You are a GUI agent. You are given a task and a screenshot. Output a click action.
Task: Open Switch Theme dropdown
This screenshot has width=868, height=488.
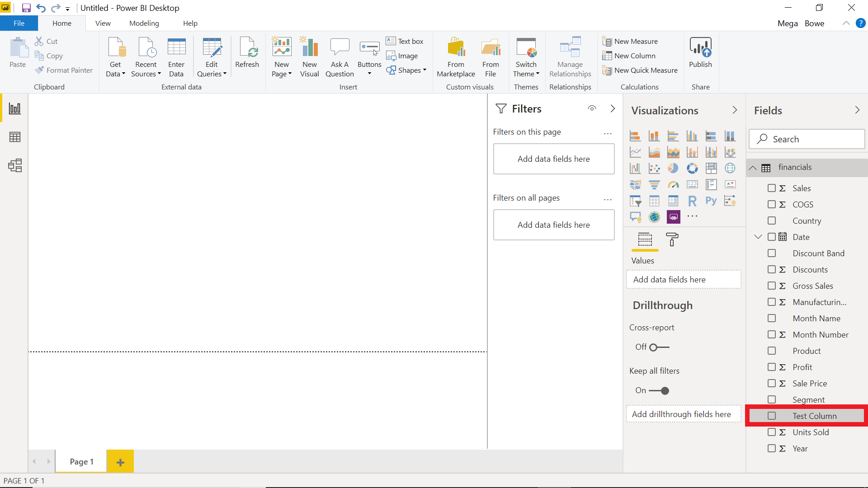(x=526, y=57)
